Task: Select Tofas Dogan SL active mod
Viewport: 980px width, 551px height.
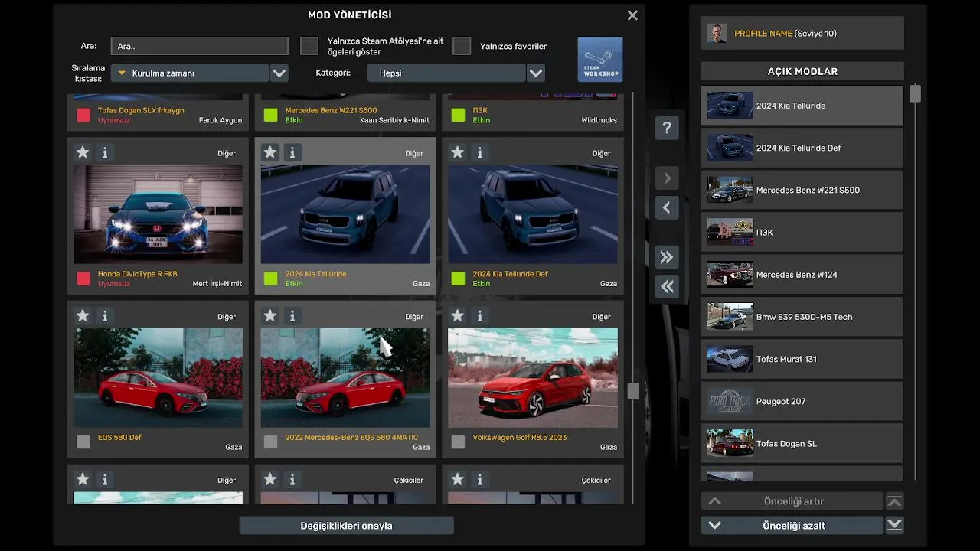Action: click(x=802, y=443)
